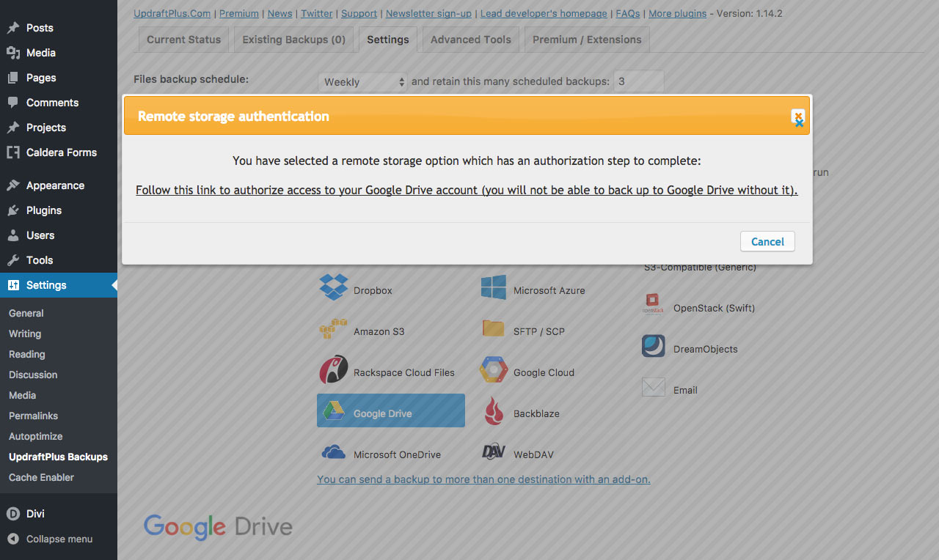Follow the Google Drive authorization link

pos(467,190)
